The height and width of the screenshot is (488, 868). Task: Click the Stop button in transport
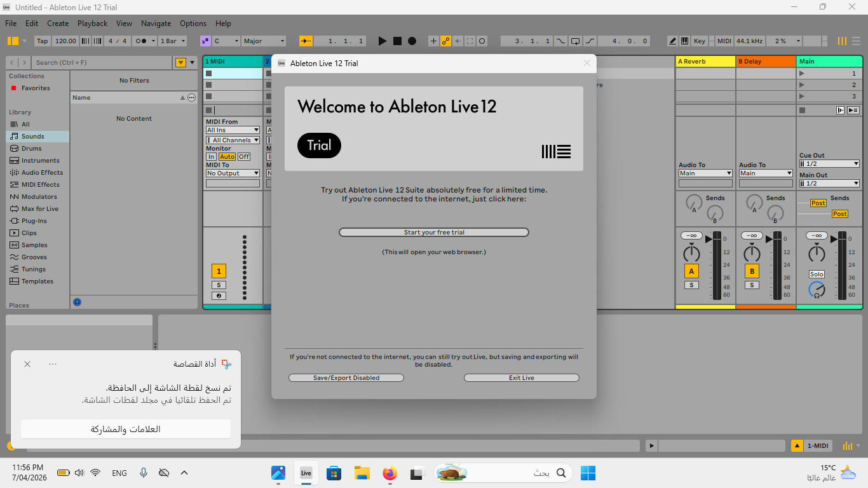pos(397,41)
